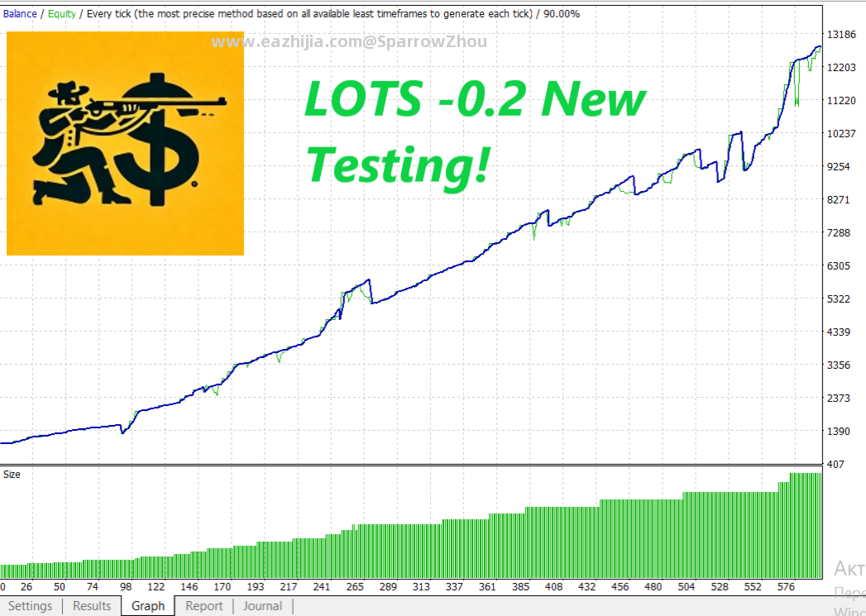This screenshot has width=866, height=616.
Task: Click trade number 408 on the x-axis
Action: [553, 587]
